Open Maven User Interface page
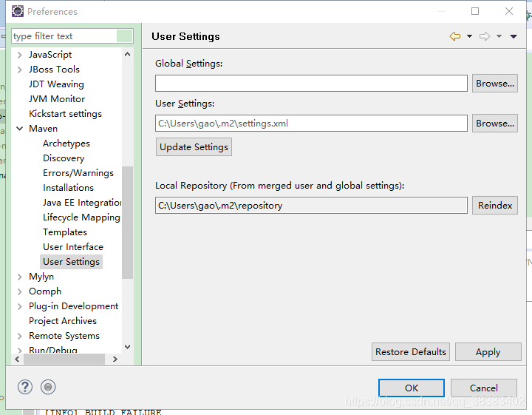 73,247
